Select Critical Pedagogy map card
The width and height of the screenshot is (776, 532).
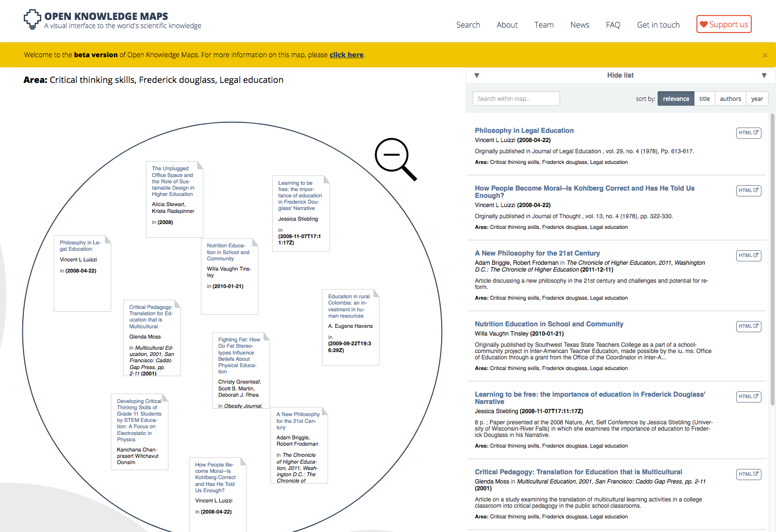click(x=152, y=338)
